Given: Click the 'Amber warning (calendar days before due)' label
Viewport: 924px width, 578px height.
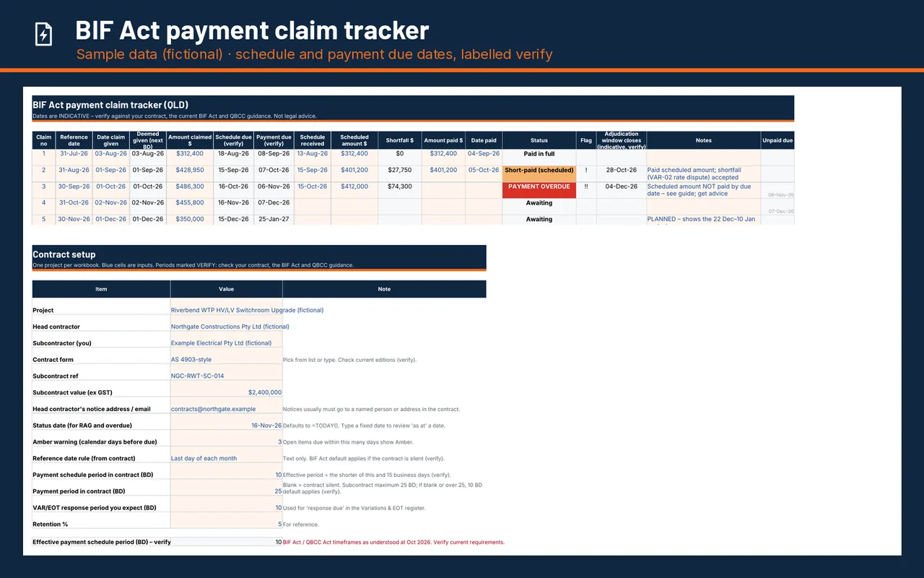Looking at the screenshot, I should (x=95, y=441).
